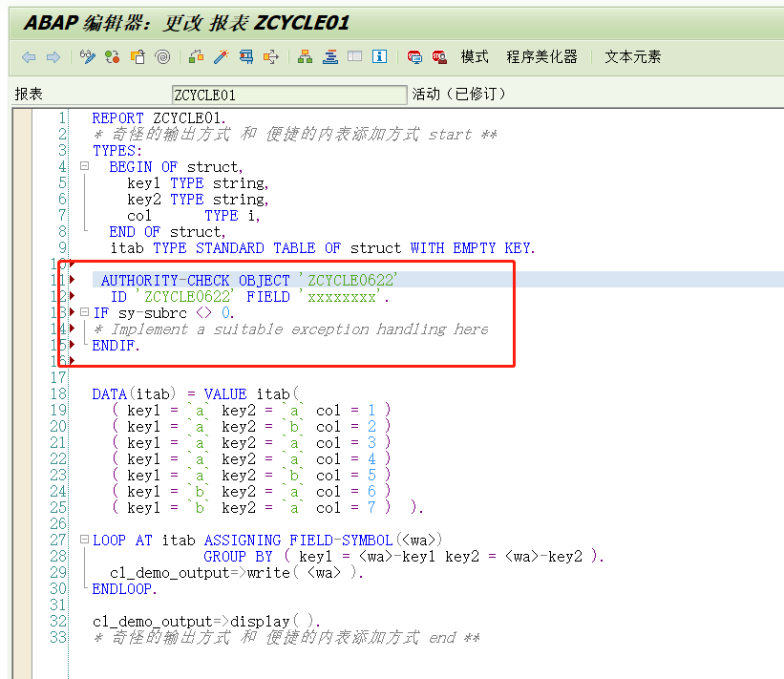Click the 程序美化器 (Pretty Printer) button
The width and height of the screenshot is (784, 679).
pyautogui.click(x=541, y=56)
